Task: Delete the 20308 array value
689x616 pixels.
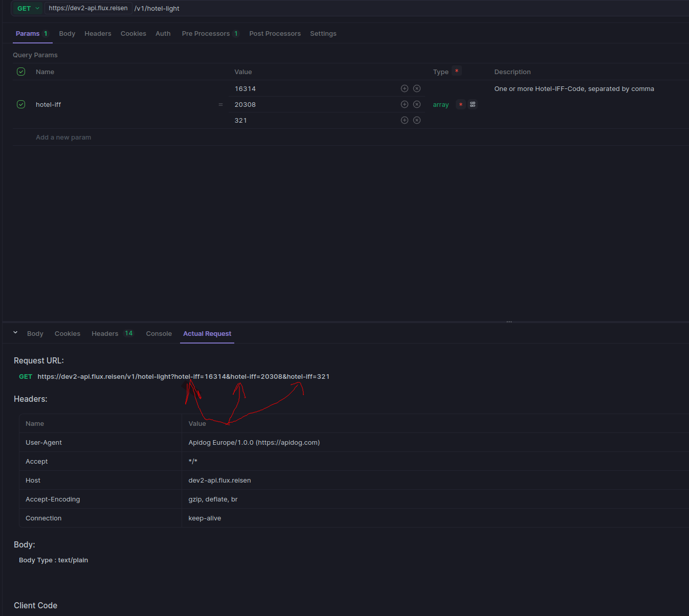Action: 417,104
